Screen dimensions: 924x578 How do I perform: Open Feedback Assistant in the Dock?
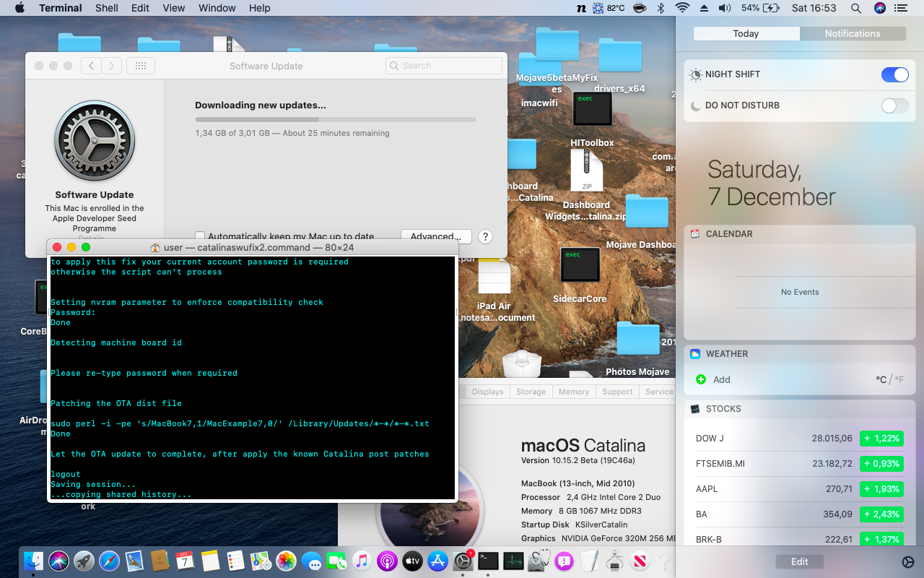pos(564,561)
